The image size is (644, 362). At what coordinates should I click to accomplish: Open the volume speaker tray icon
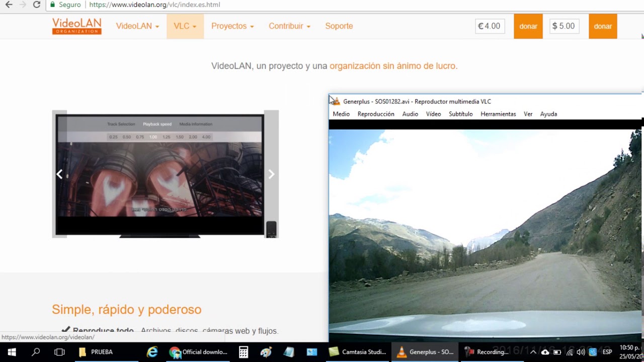[x=581, y=352]
